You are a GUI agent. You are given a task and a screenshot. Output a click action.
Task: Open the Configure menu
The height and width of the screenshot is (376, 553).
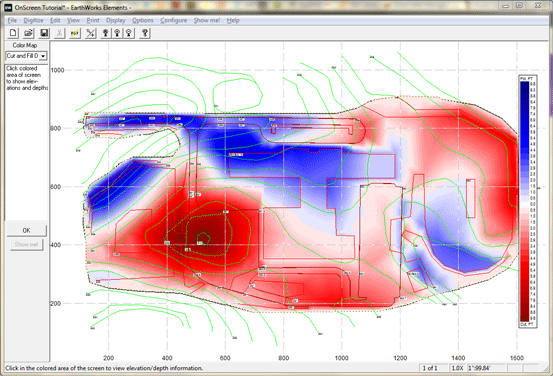click(x=174, y=20)
